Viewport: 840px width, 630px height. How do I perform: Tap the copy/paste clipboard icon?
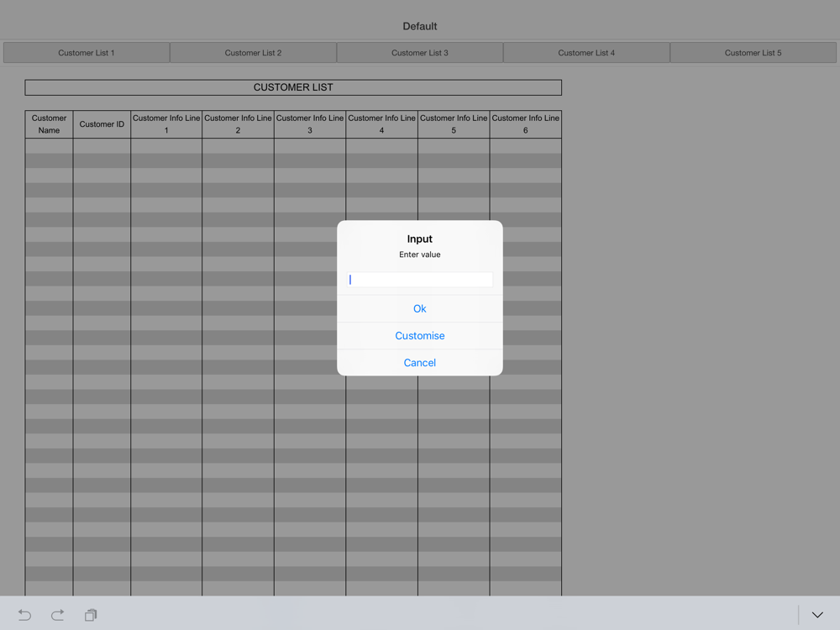point(91,615)
